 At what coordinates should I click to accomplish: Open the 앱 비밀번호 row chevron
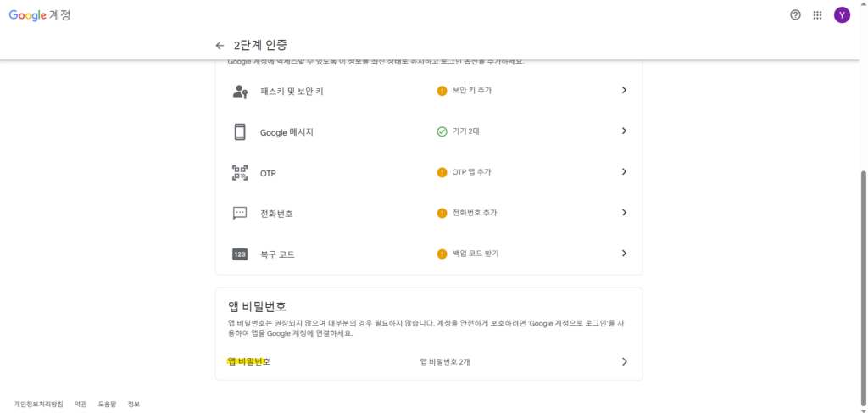[624, 361]
